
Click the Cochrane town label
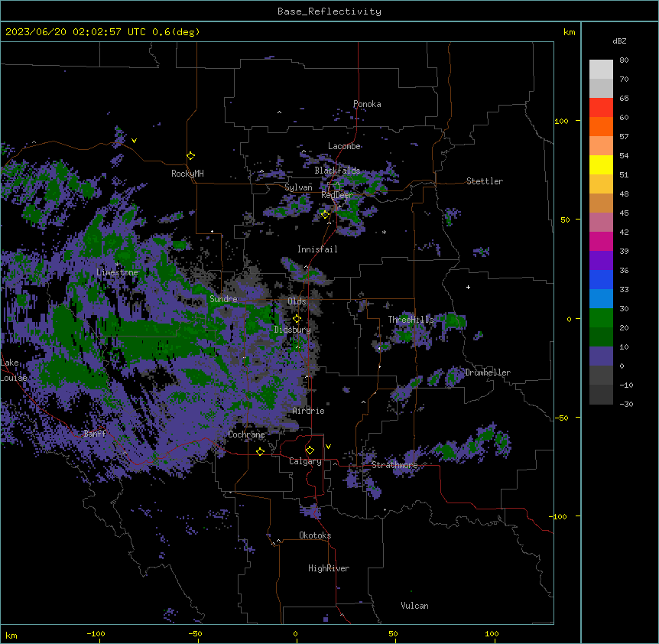(x=246, y=434)
